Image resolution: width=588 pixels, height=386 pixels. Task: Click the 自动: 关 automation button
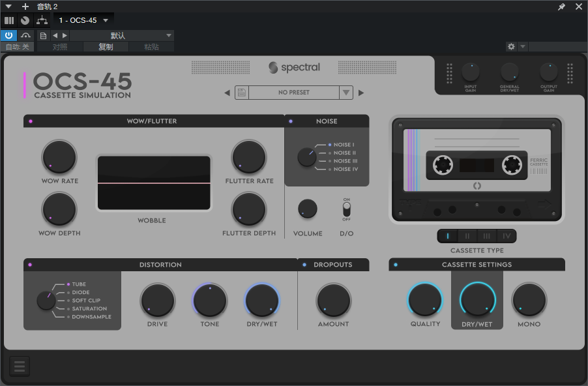point(17,47)
